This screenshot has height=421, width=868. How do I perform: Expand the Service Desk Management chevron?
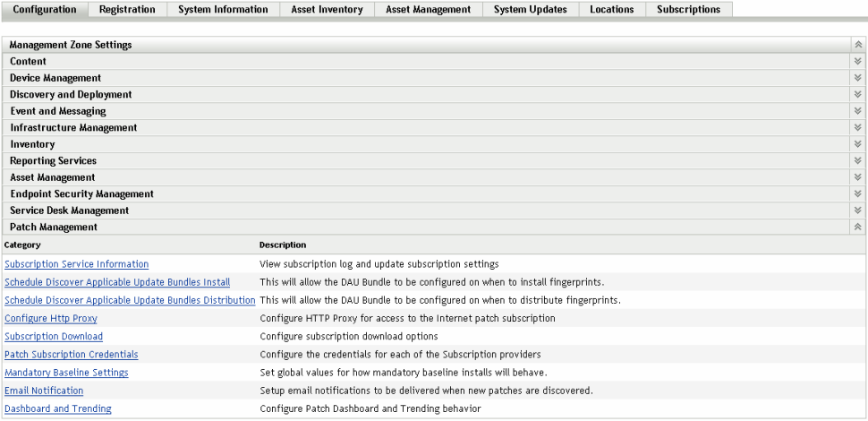click(x=857, y=210)
